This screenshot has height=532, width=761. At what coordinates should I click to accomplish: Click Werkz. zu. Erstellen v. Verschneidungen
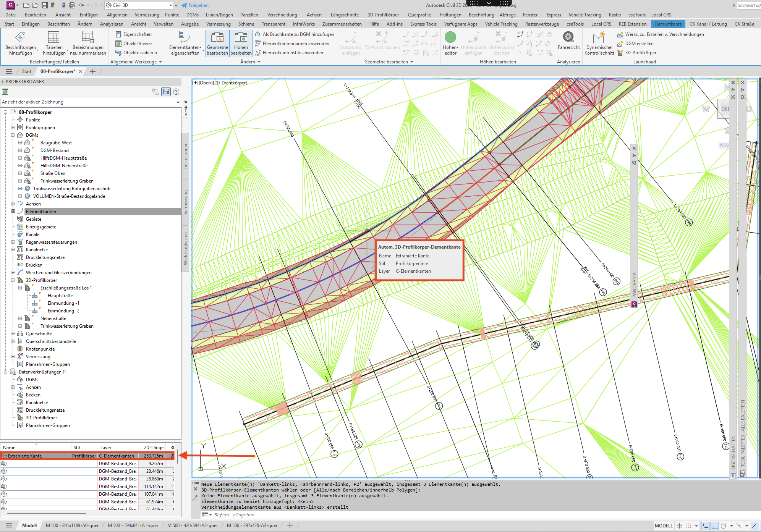661,34
